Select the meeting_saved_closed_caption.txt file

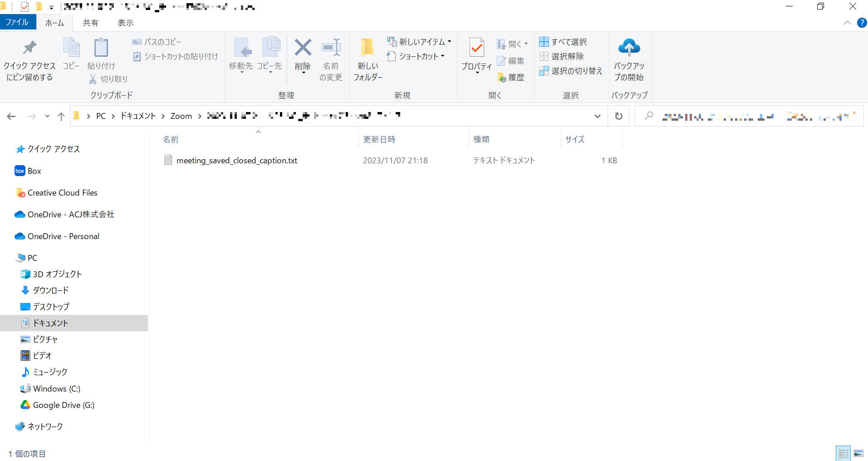(x=236, y=161)
